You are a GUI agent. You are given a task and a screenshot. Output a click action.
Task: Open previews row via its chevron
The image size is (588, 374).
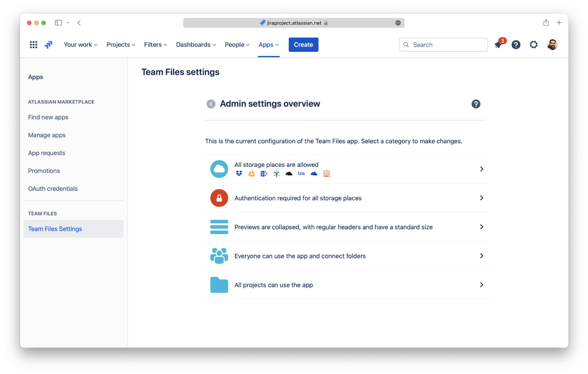pos(482,227)
